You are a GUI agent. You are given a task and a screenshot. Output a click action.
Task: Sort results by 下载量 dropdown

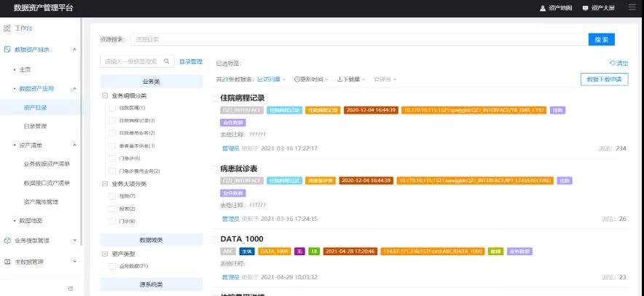click(352, 79)
